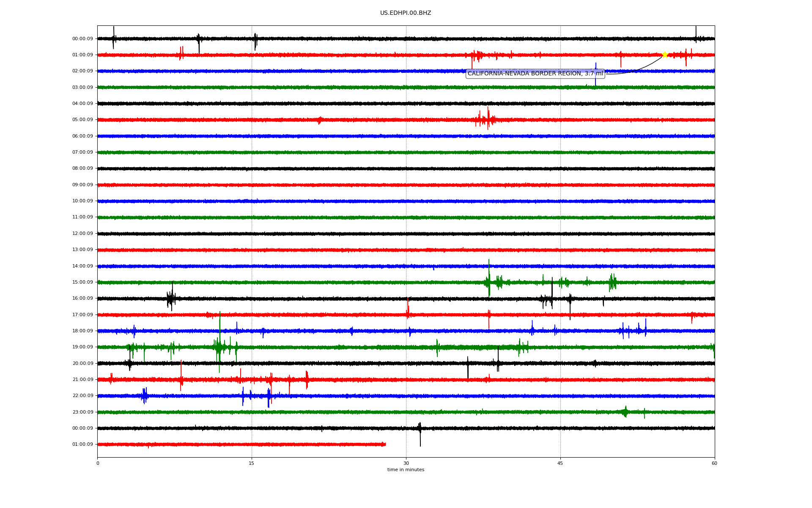812x508 pixels.
Task: Pick the 07:00:09 row label
Action: pos(82,152)
